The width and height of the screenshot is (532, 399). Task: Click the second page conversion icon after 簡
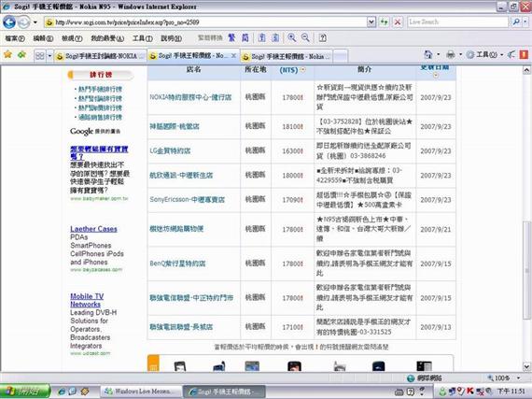275,37
